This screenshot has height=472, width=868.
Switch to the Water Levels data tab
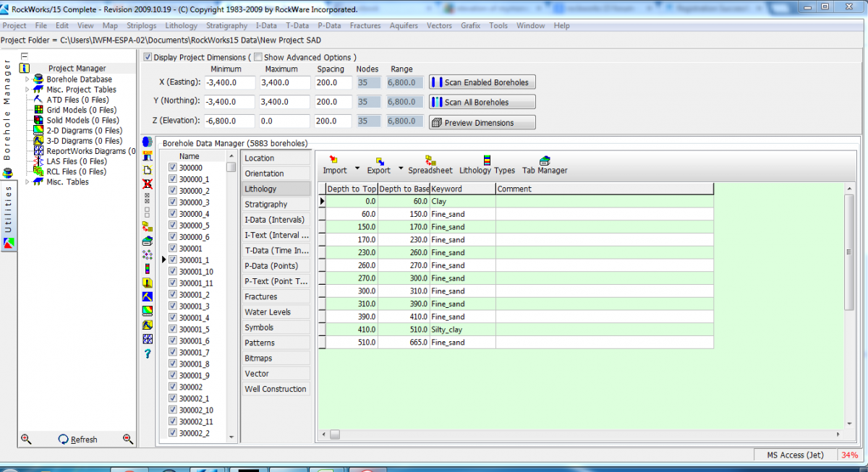pyautogui.click(x=276, y=312)
